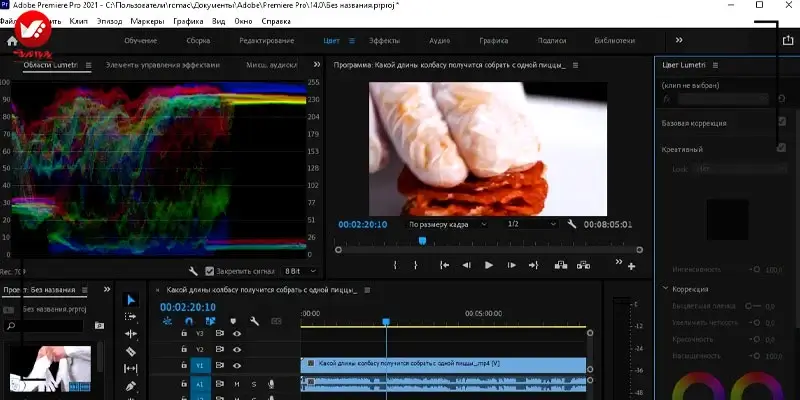Image resolution: width=800 pixels, height=400 pixels.
Task: Step forward one frame
Action: tap(511, 265)
